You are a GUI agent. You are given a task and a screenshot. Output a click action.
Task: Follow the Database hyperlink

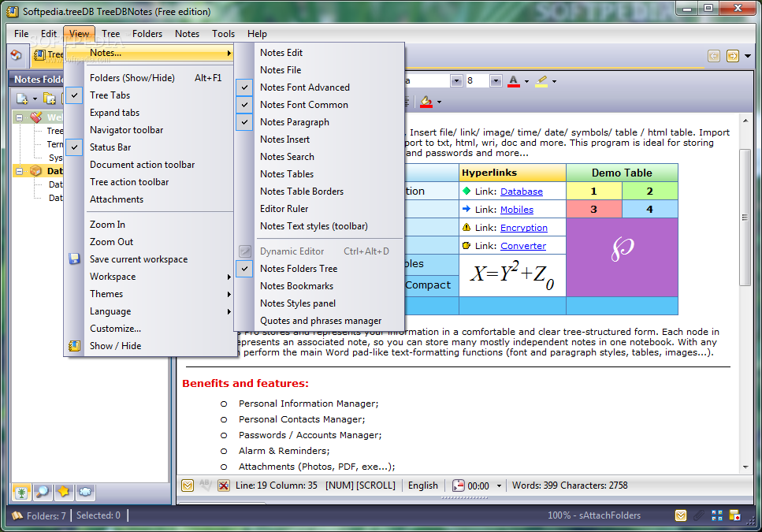522,192
